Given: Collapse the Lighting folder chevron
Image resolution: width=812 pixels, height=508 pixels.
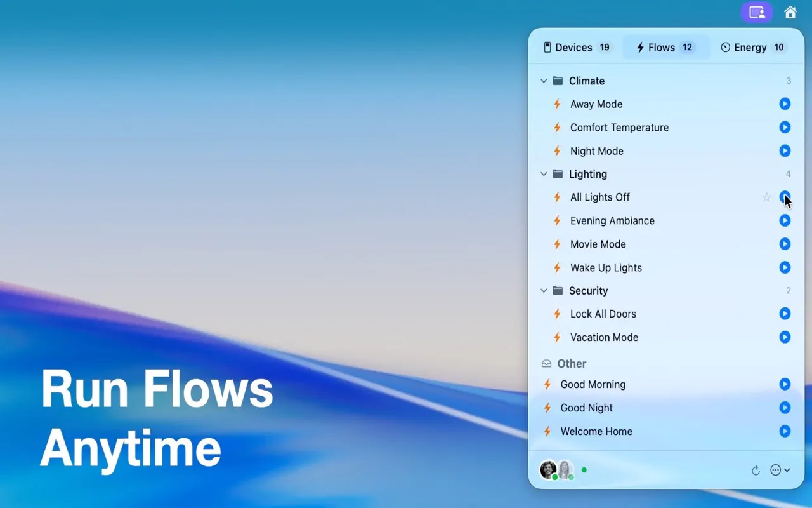Looking at the screenshot, I should pyautogui.click(x=544, y=174).
